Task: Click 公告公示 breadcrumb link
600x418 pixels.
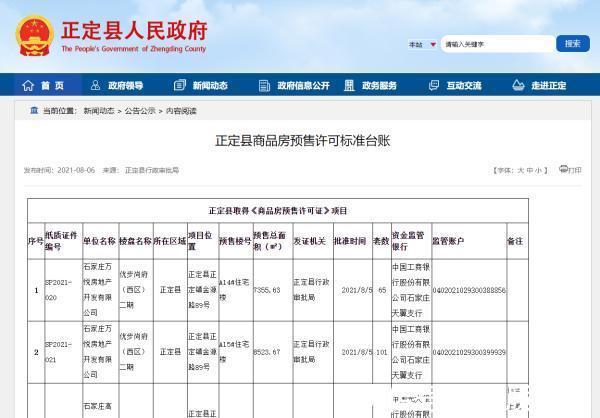Action: pos(140,111)
